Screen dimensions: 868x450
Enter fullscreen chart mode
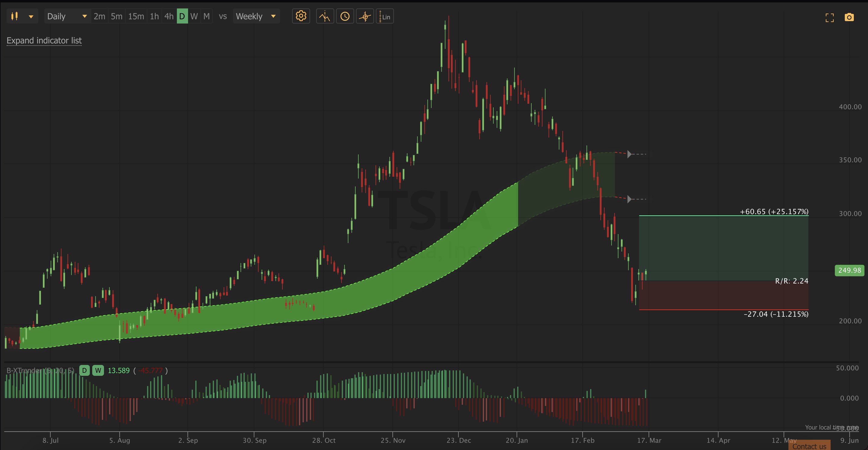[830, 17]
